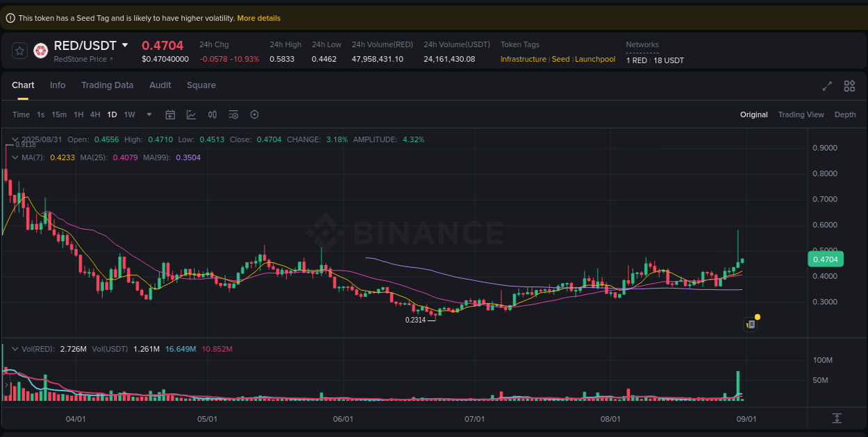
Task: Select the line chart type icon
Action: 192,114
